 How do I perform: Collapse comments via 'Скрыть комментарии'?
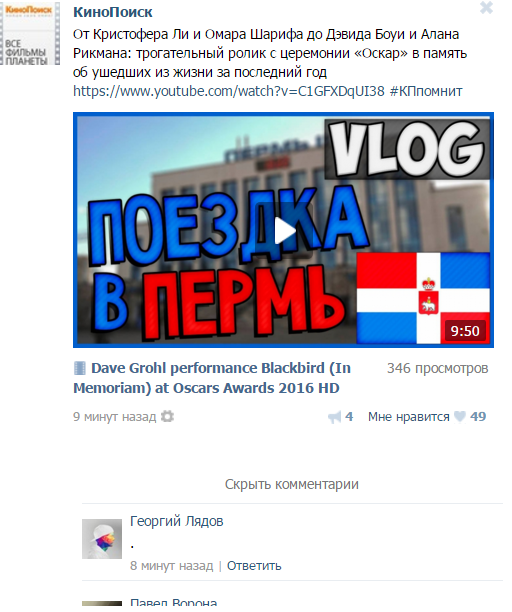click(292, 484)
